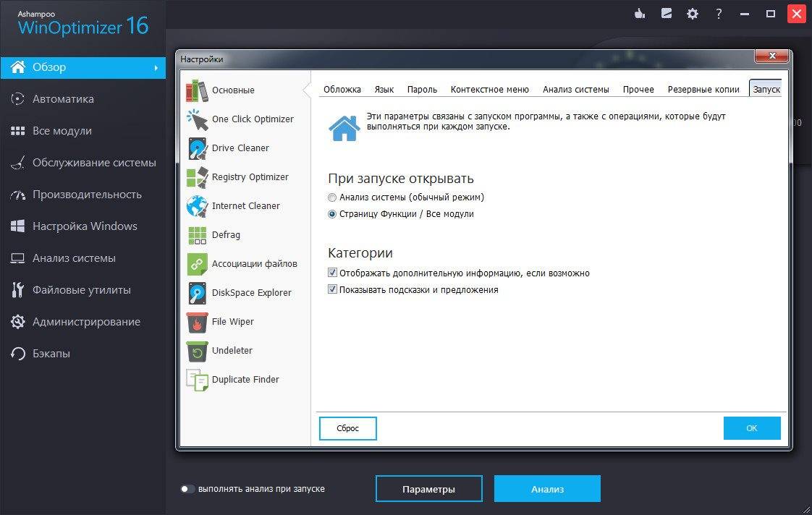The width and height of the screenshot is (812, 515).
Task: Open Все модули text in the sidebar
Action: click(x=62, y=131)
